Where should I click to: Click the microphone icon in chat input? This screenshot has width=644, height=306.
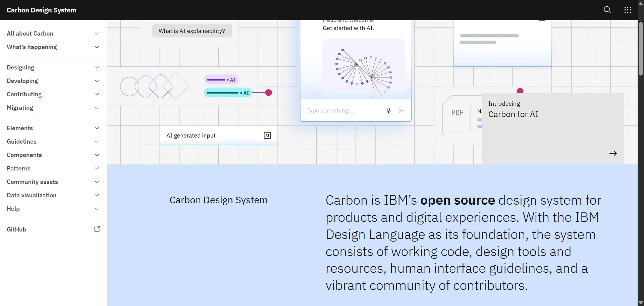388,110
